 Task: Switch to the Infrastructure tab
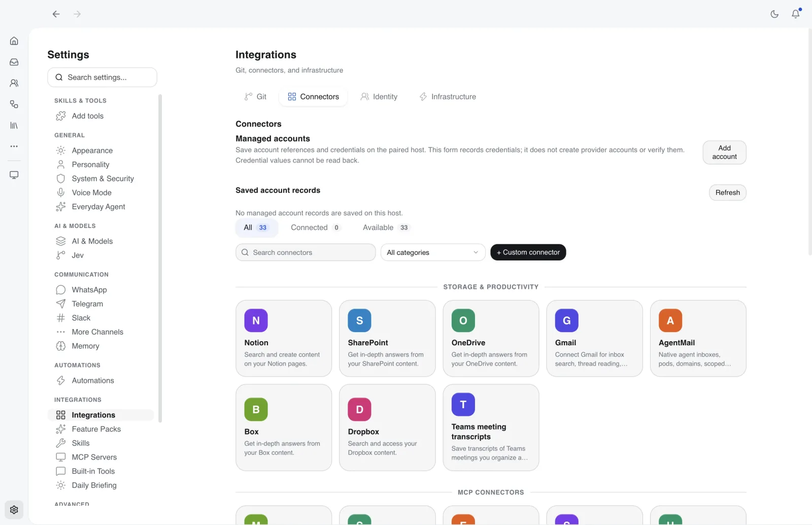[448, 96]
